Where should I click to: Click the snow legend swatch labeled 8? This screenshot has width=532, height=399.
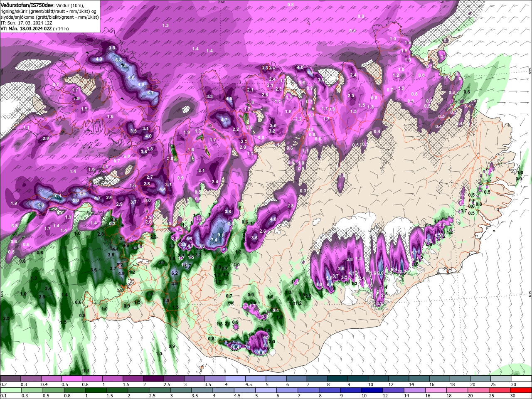(337, 379)
